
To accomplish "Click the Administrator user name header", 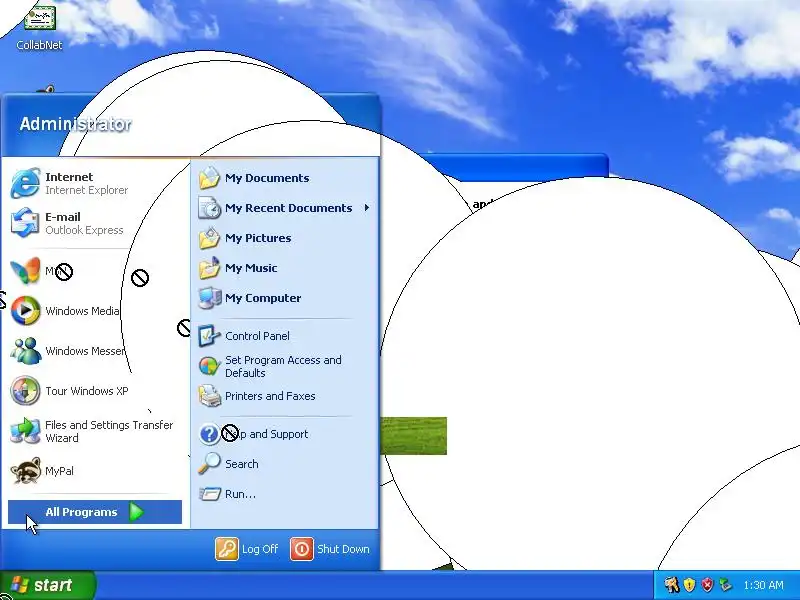I will point(76,124).
